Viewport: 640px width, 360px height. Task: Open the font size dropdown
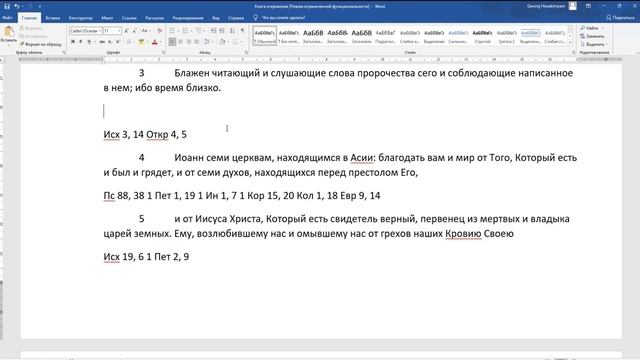pyautogui.click(x=119, y=31)
